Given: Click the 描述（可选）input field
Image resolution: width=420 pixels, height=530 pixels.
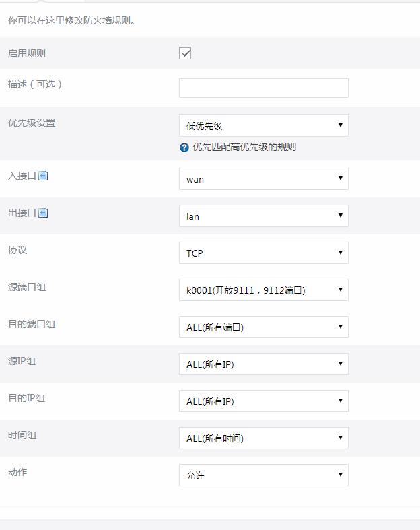Looking at the screenshot, I should tap(264, 88).
